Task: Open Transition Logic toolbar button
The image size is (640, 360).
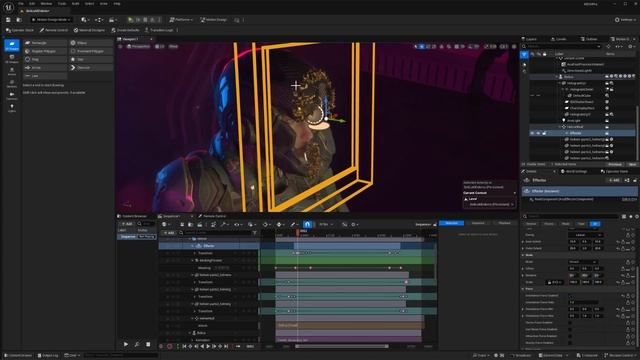Action: click(159, 30)
